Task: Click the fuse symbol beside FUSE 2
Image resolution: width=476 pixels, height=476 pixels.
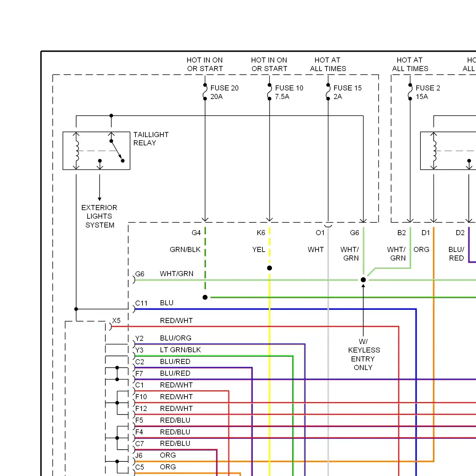Action: [x=410, y=92]
